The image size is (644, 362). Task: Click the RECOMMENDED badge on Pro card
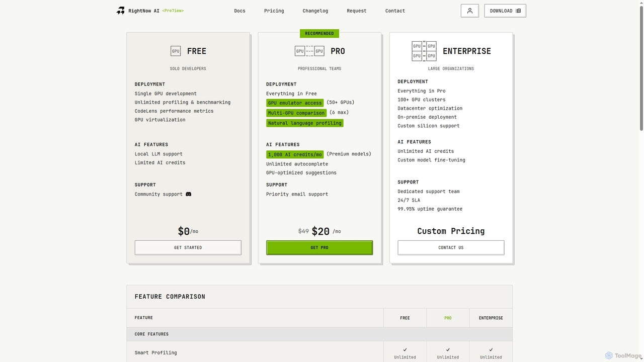click(x=319, y=33)
